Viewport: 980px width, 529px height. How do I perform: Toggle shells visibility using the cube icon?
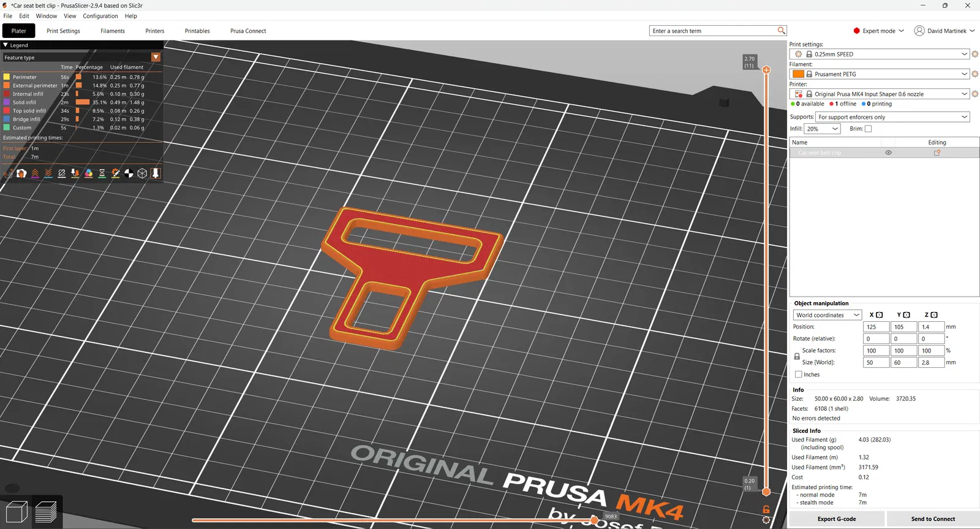coord(142,173)
